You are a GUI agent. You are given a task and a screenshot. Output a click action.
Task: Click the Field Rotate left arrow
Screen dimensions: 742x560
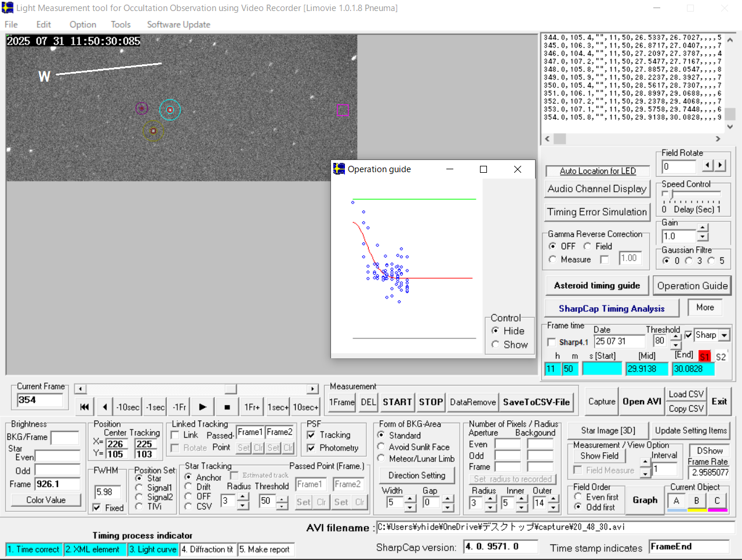[x=708, y=166]
